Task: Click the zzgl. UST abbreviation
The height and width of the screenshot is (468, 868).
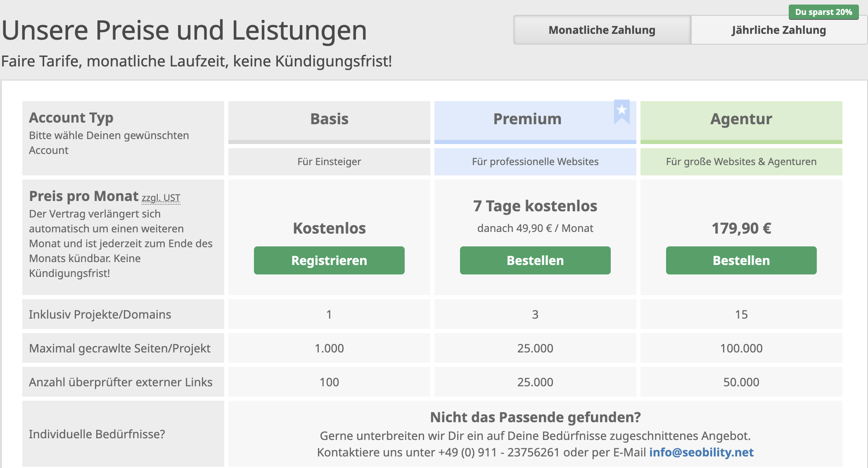Action: pyautogui.click(x=161, y=198)
